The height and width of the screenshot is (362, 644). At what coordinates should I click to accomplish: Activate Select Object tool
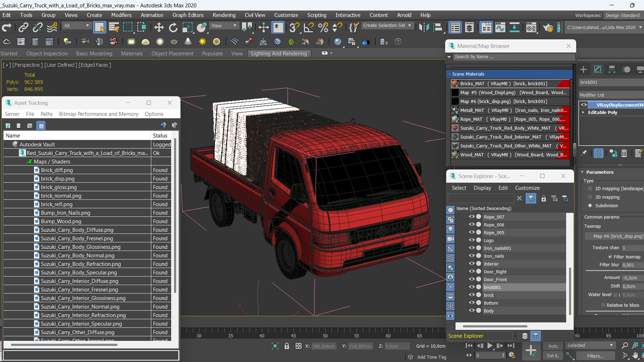(x=99, y=27)
